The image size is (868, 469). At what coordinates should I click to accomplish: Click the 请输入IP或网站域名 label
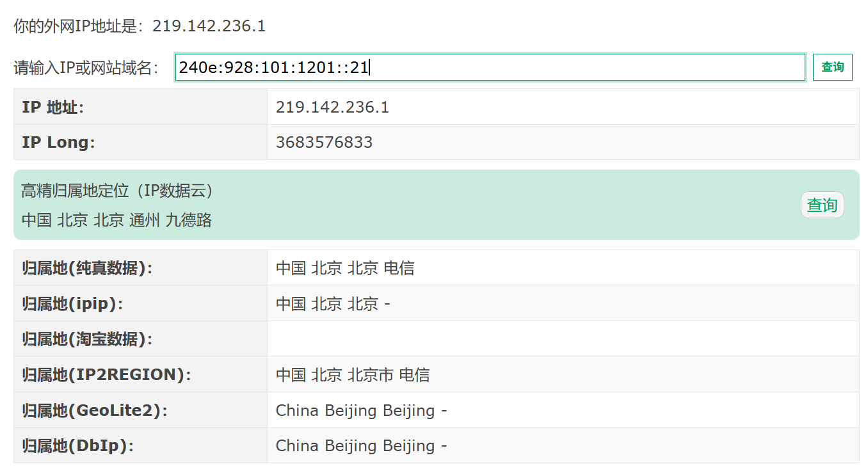86,68
